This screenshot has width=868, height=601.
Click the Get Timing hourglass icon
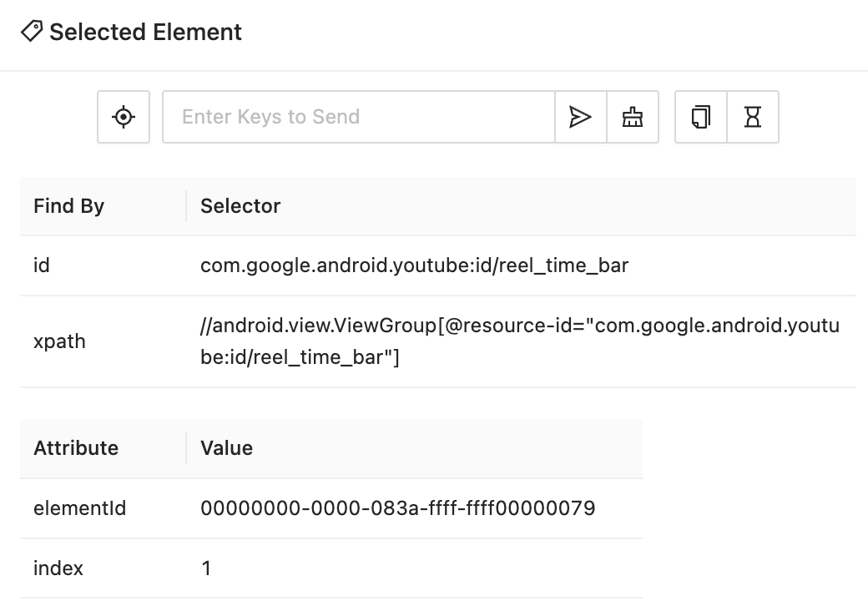click(753, 117)
